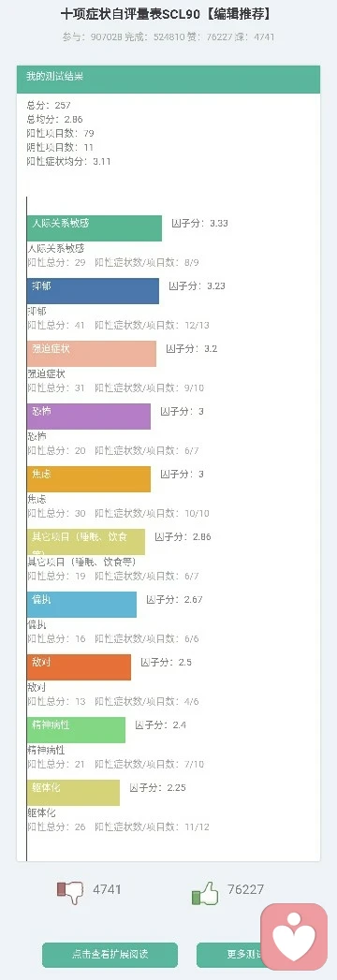Select the 恐怖 purple bar
Viewport: 337px width, 980px height.
click(89, 417)
